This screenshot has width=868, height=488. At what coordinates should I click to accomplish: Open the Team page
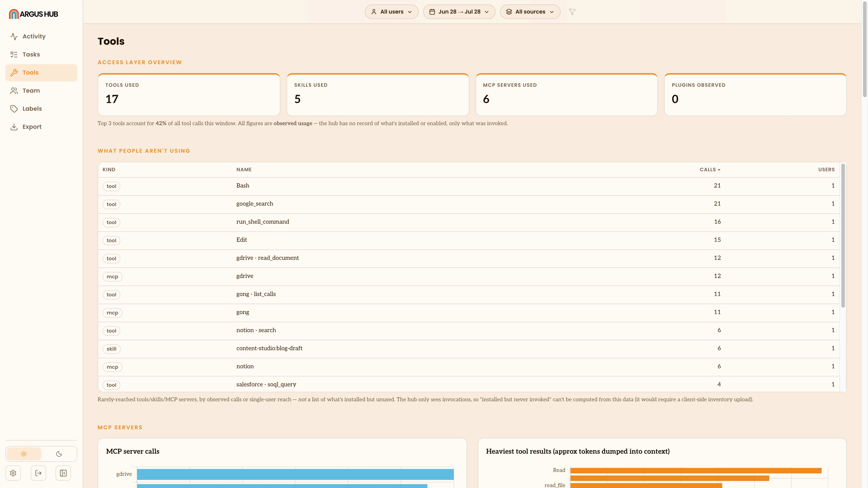point(41,91)
